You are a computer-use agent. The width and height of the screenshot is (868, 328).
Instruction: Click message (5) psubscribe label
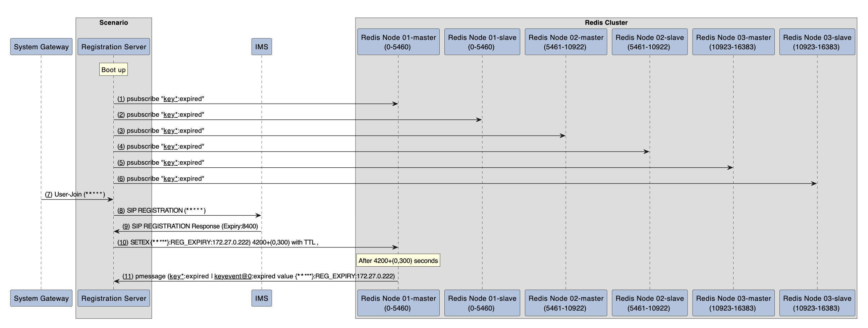click(161, 162)
